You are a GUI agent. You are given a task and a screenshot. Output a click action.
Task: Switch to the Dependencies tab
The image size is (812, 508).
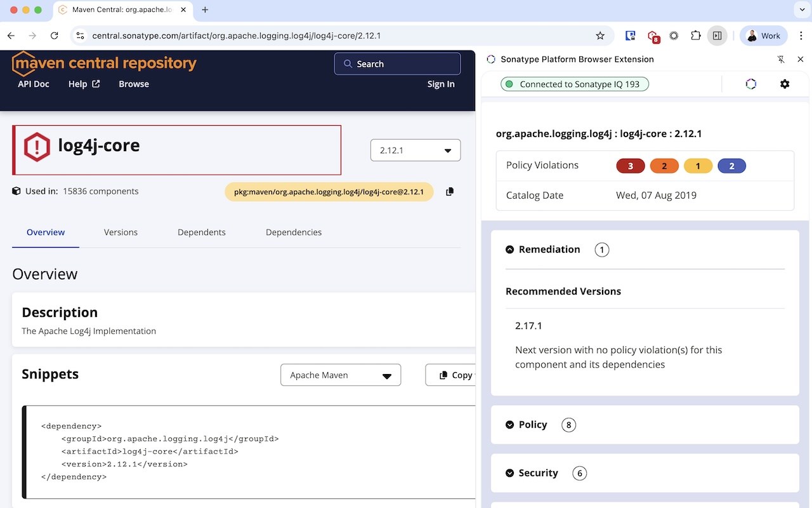294,232
